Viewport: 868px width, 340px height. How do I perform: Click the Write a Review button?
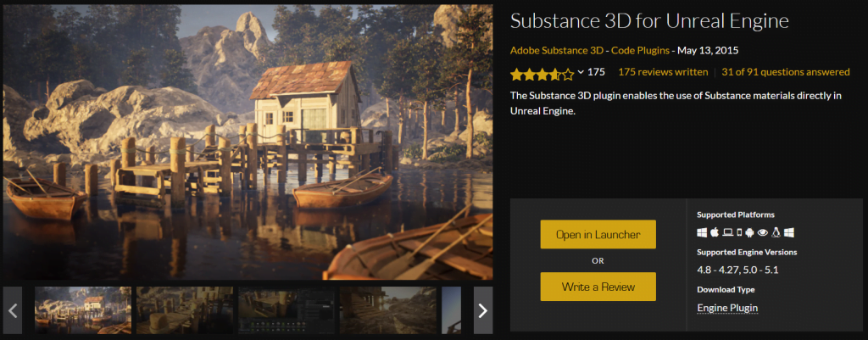598,287
